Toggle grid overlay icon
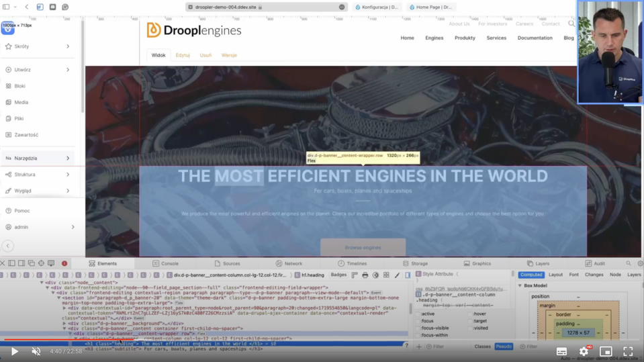 [386, 275]
